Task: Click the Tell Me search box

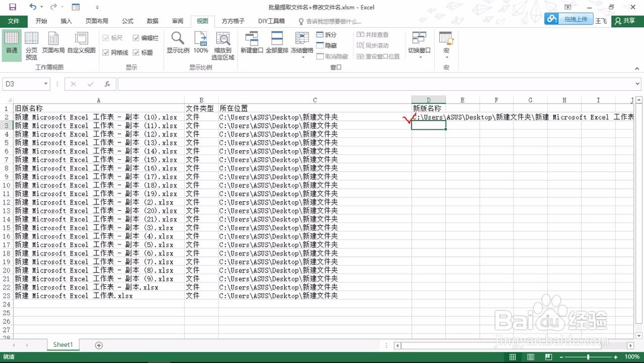Action: click(x=330, y=21)
